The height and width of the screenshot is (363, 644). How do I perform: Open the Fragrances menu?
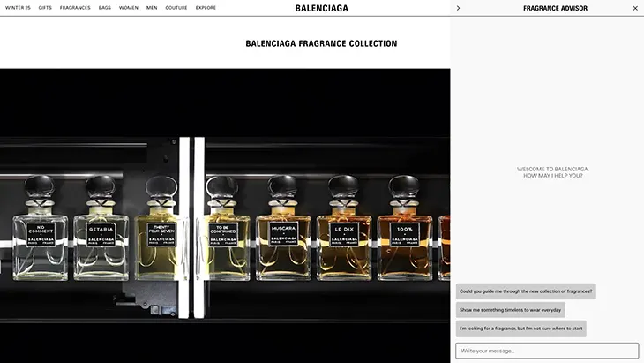click(x=75, y=8)
